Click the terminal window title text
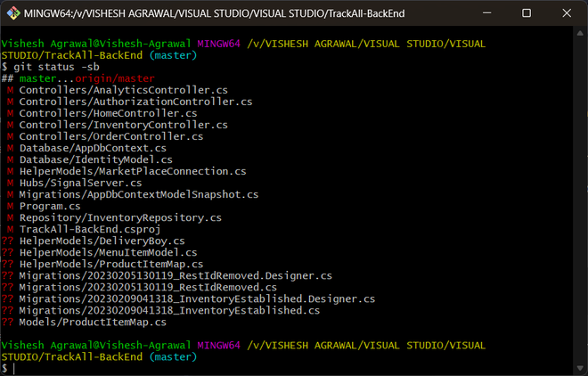This screenshot has height=376, width=588. (x=214, y=13)
